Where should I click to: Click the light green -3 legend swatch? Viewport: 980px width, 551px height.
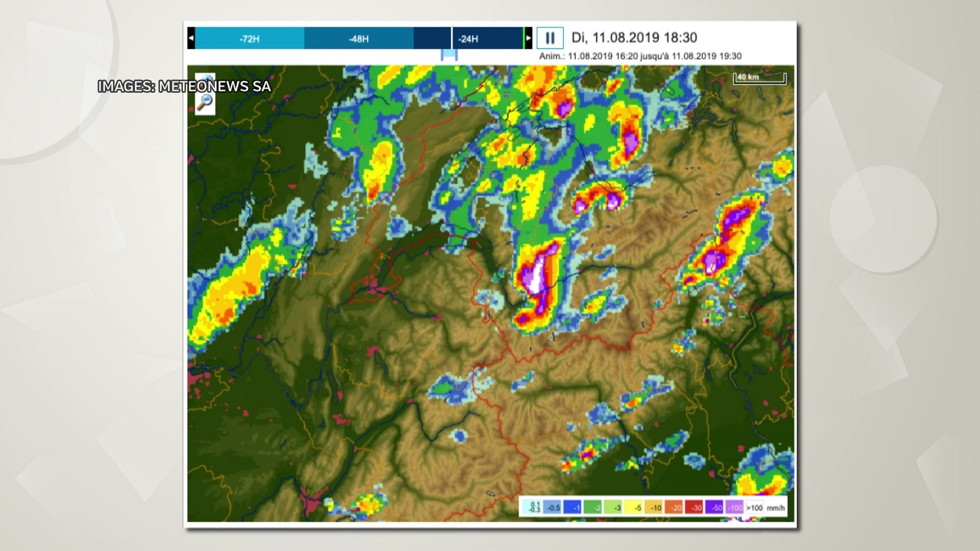613,507
